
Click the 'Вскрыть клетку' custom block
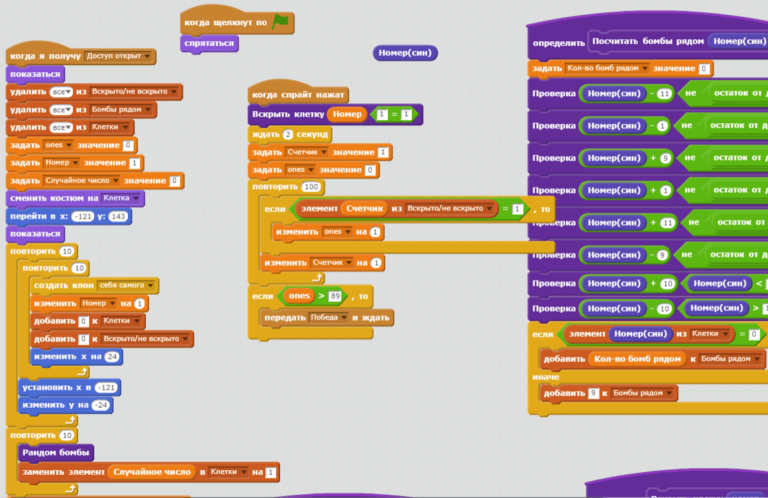[x=288, y=115]
